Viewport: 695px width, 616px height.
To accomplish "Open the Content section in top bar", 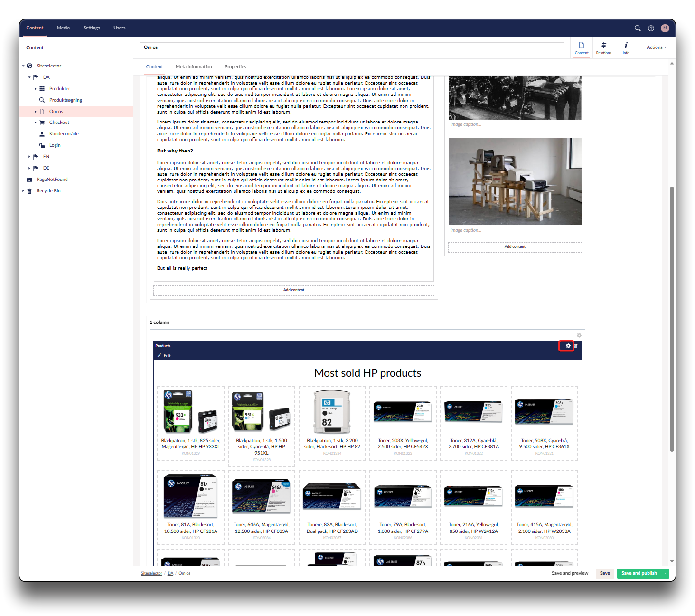I will click(35, 28).
